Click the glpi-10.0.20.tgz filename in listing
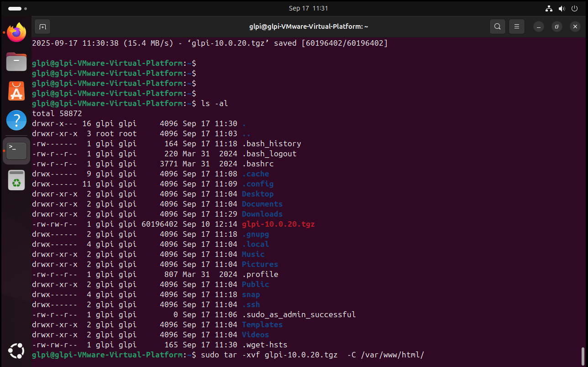The height and width of the screenshot is (367, 588). pyautogui.click(x=278, y=224)
